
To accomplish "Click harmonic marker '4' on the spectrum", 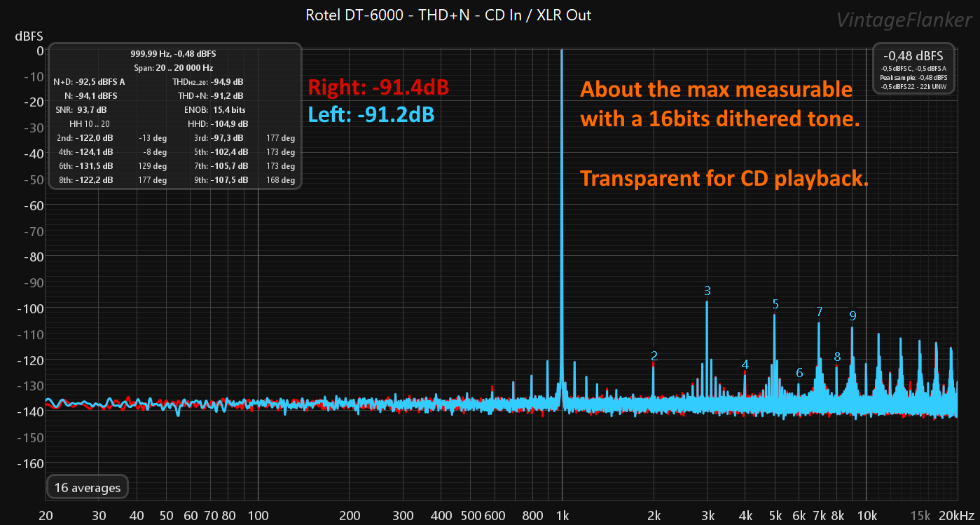I will (745, 364).
